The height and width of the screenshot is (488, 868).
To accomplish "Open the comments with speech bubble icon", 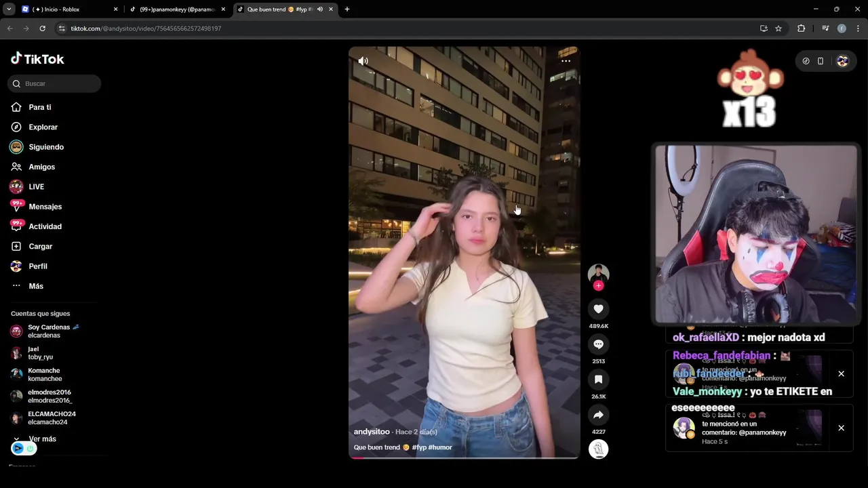I will click(598, 344).
